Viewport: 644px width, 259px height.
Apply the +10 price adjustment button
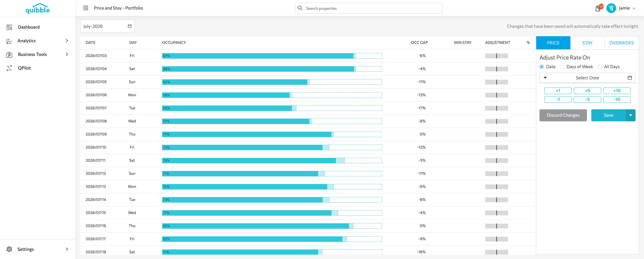pos(617,91)
